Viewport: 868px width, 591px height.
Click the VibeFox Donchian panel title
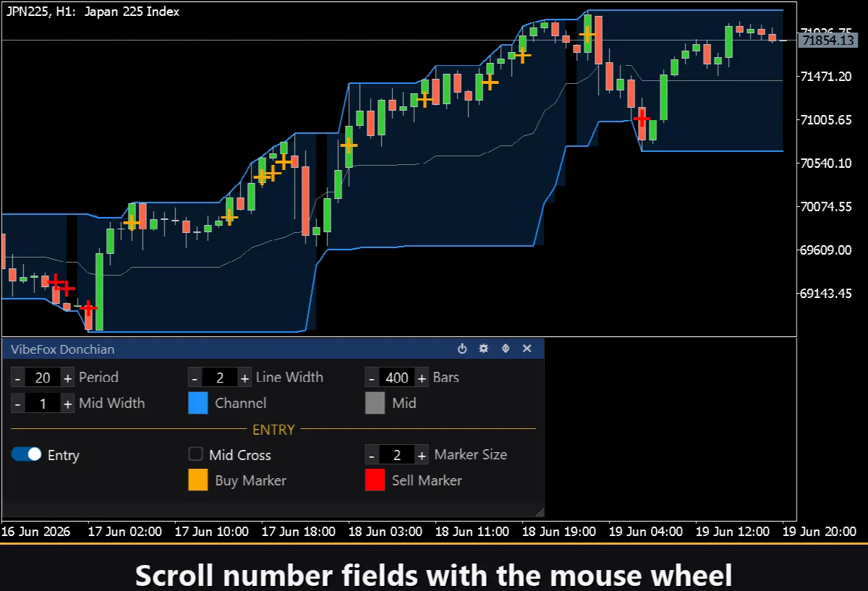point(62,349)
